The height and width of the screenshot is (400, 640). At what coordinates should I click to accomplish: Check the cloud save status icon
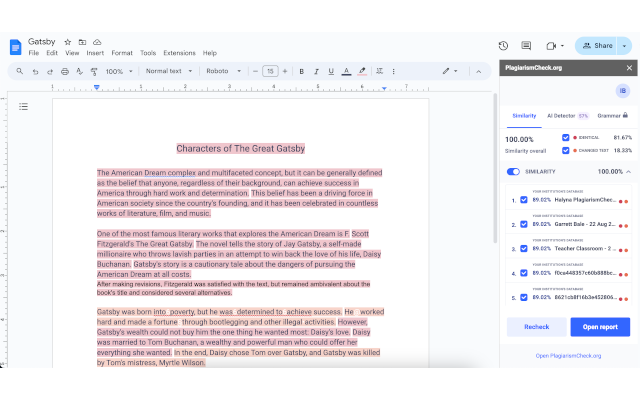(97, 42)
